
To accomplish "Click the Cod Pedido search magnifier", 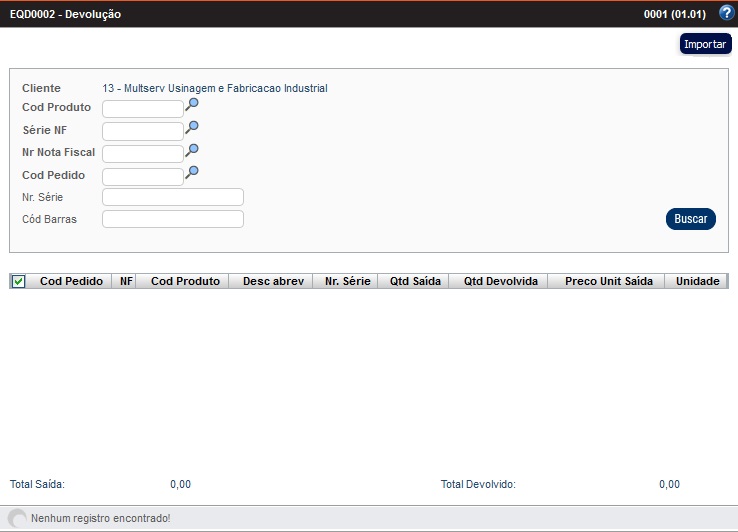I will tap(192, 172).
